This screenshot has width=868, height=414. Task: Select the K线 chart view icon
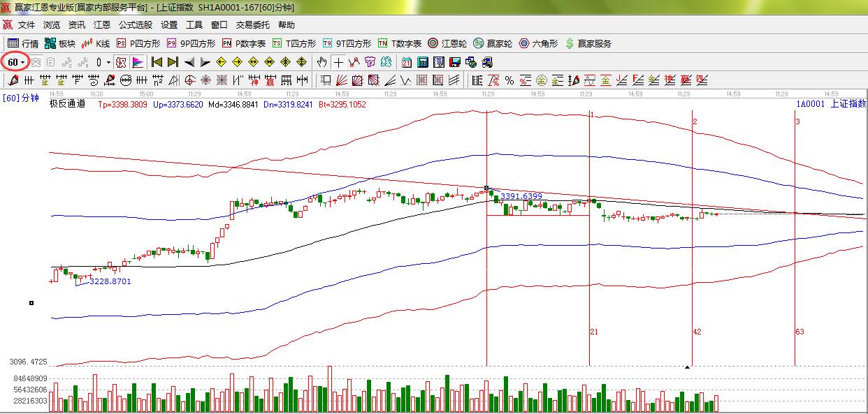tap(95, 43)
